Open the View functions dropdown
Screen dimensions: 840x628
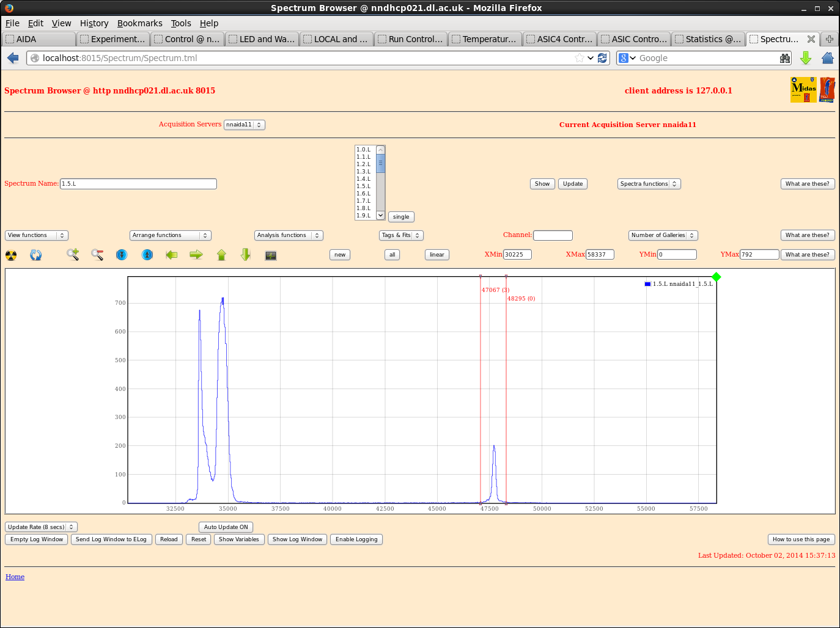click(37, 236)
